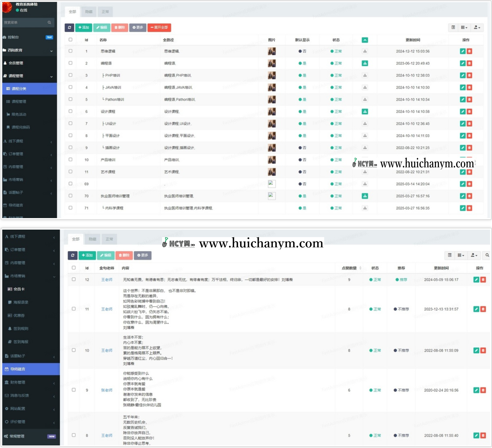The height and width of the screenshot is (448, 492).
Task: Open the 会员卡 sidebar menu item
Action: pos(19,289)
